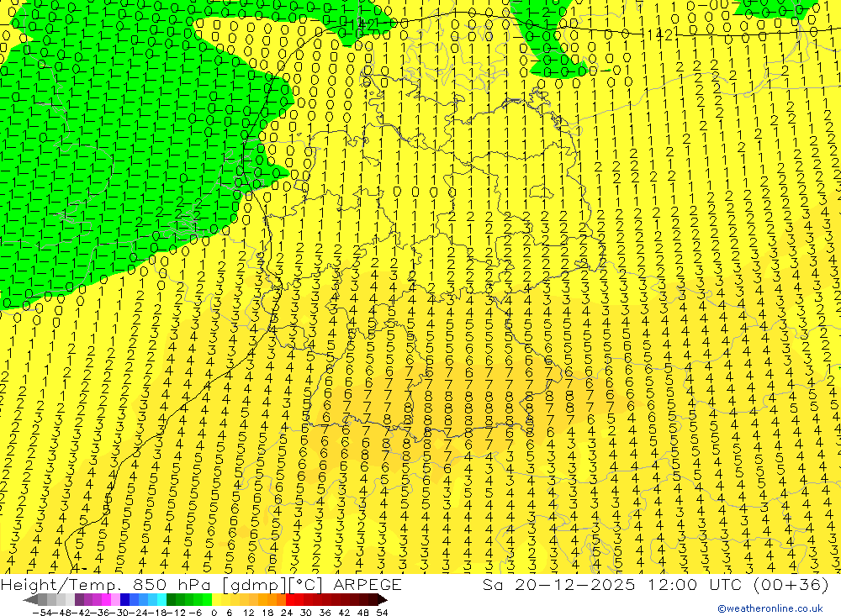Screen dimensions: 841x616
Task: Click the 'ARPEGE' model name label
Action: tap(367, 584)
